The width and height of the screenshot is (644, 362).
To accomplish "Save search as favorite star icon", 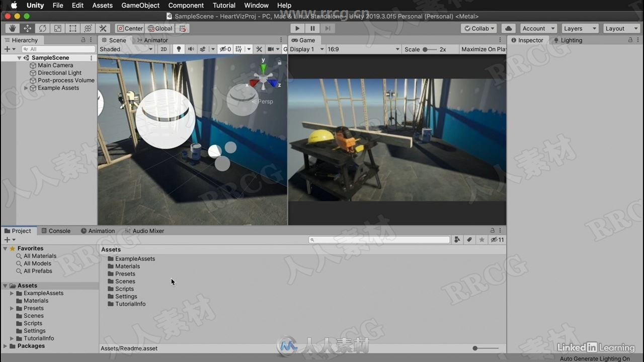I will coord(482,240).
